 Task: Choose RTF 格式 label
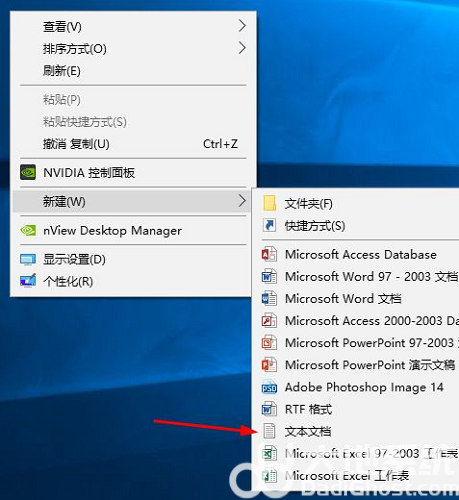pyautogui.click(x=308, y=409)
